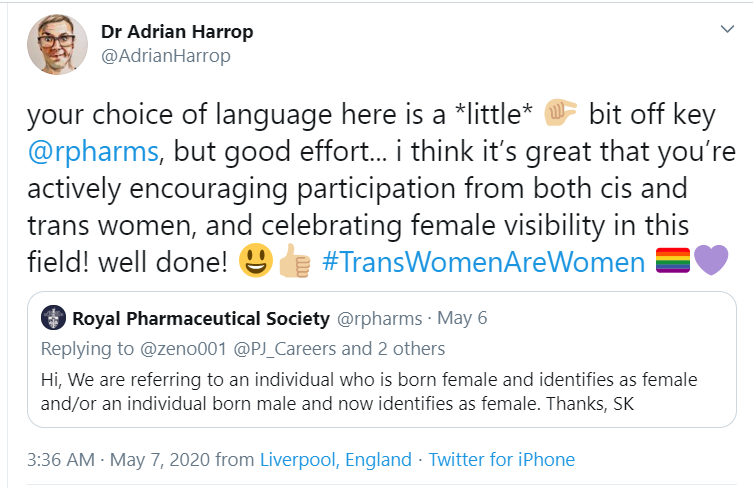Open the @AdrianHarrop handle
The image size is (753, 488).
tap(166, 56)
